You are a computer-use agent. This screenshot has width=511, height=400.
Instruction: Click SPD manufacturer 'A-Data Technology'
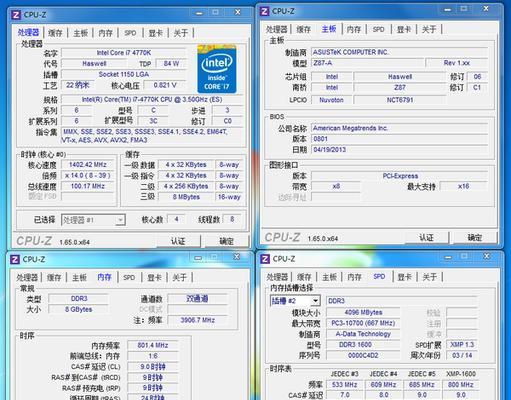[x=363, y=334]
